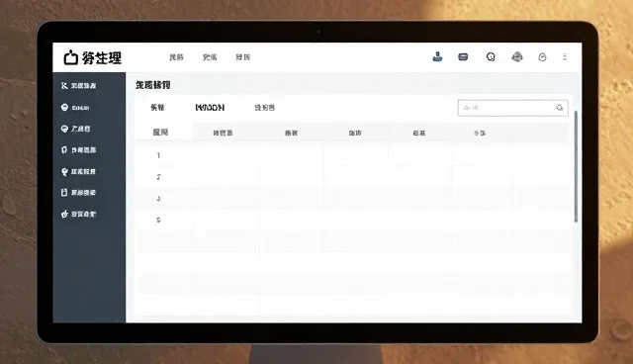Image resolution: width=633 pixels, height=364 pixels.
Task: Switch to the third tab under the page title
Action: click(264, 108)
